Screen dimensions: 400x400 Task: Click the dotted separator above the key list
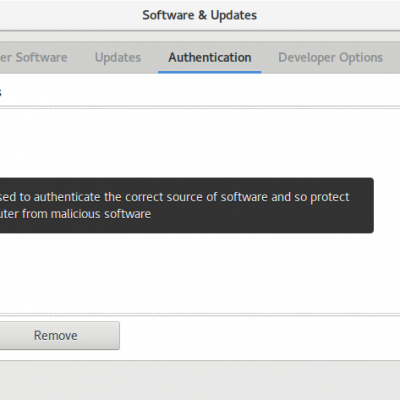[x=200, y=108]
